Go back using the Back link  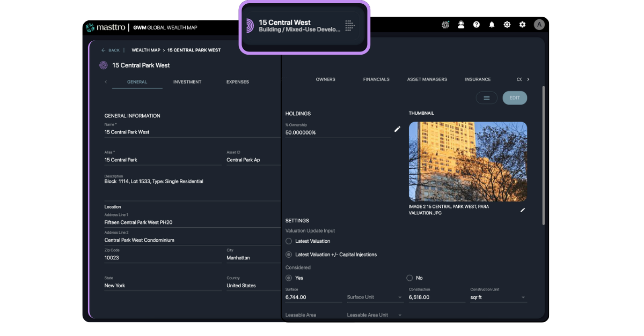(111, 50)
